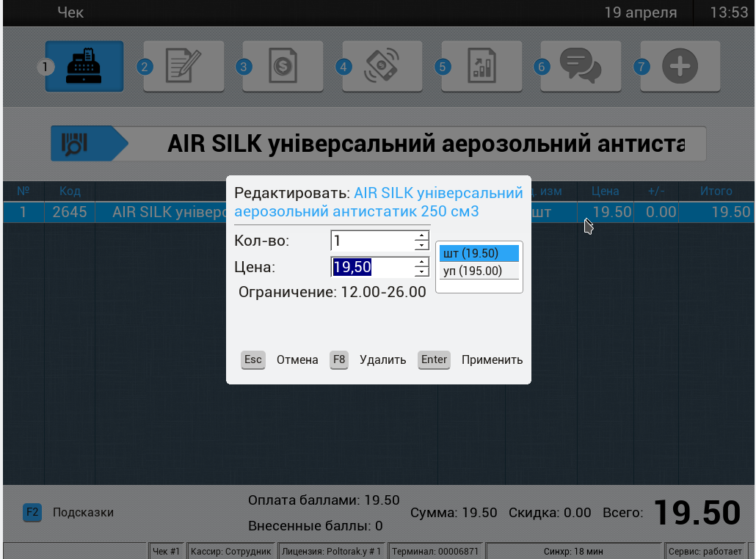Screen dimensions: 756x559
Task: Click Ограничение: 12.00-26.00 limit text
Action: coord(332,292)
